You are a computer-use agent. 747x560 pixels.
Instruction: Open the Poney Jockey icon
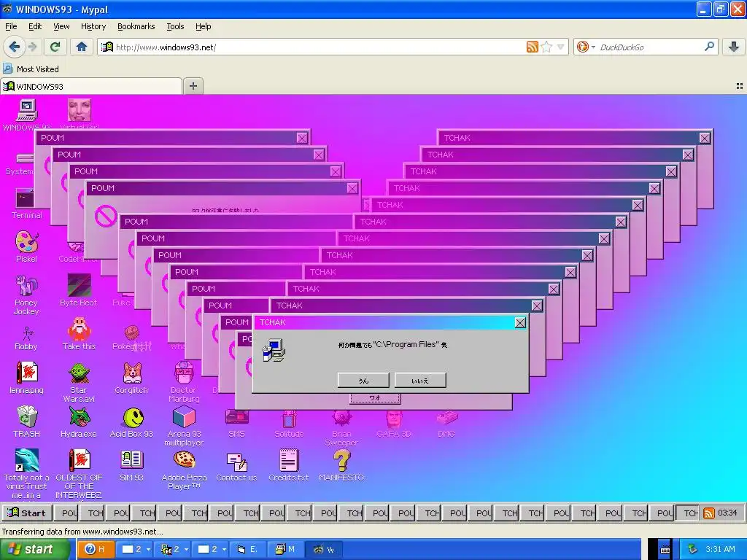[27, 285]
